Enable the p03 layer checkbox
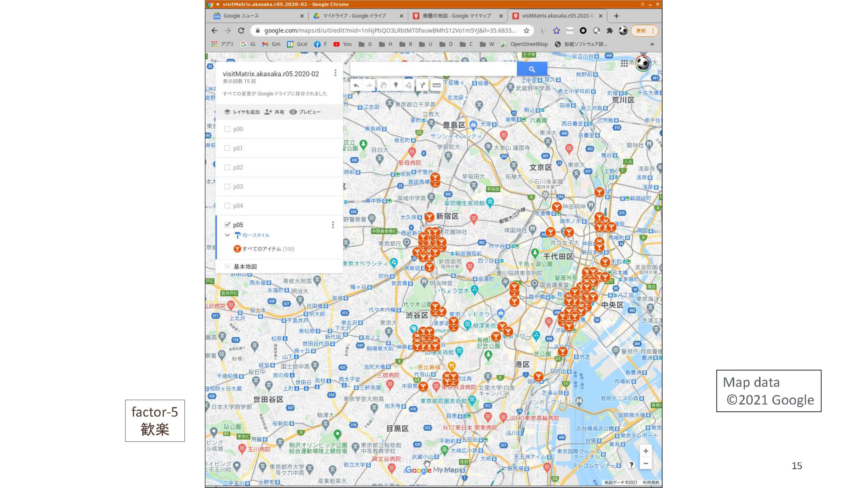 227,186
